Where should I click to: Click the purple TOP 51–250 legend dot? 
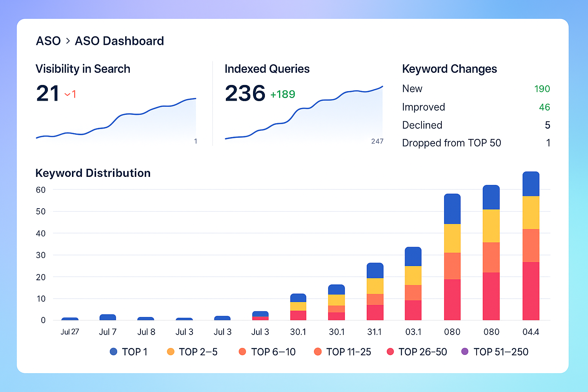465,351
